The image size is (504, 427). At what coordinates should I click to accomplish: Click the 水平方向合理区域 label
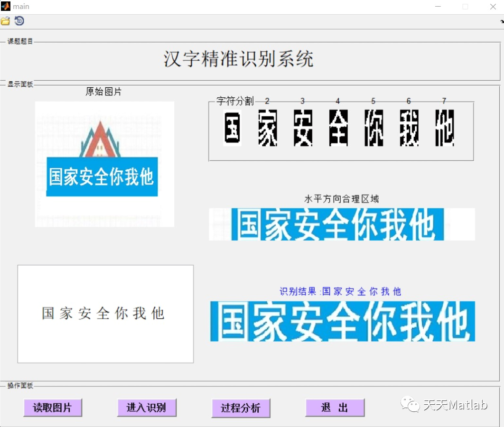[x=341, y=199]
